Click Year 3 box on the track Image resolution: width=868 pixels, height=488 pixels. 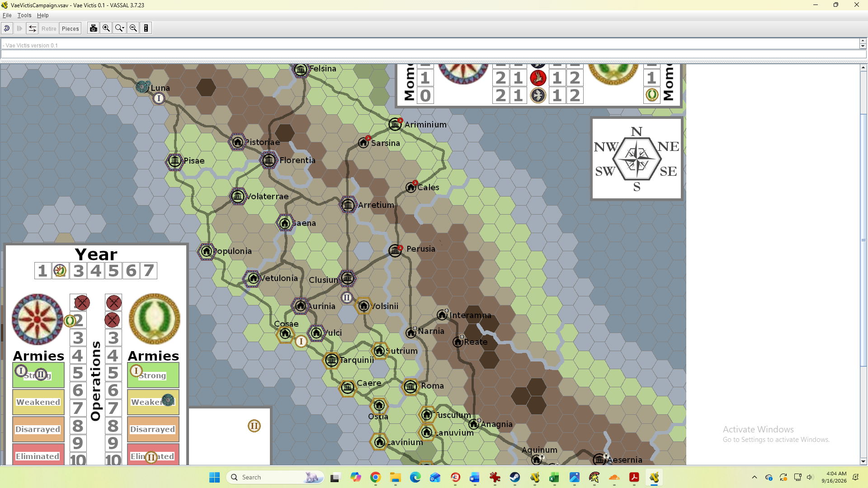click(78, 271)
